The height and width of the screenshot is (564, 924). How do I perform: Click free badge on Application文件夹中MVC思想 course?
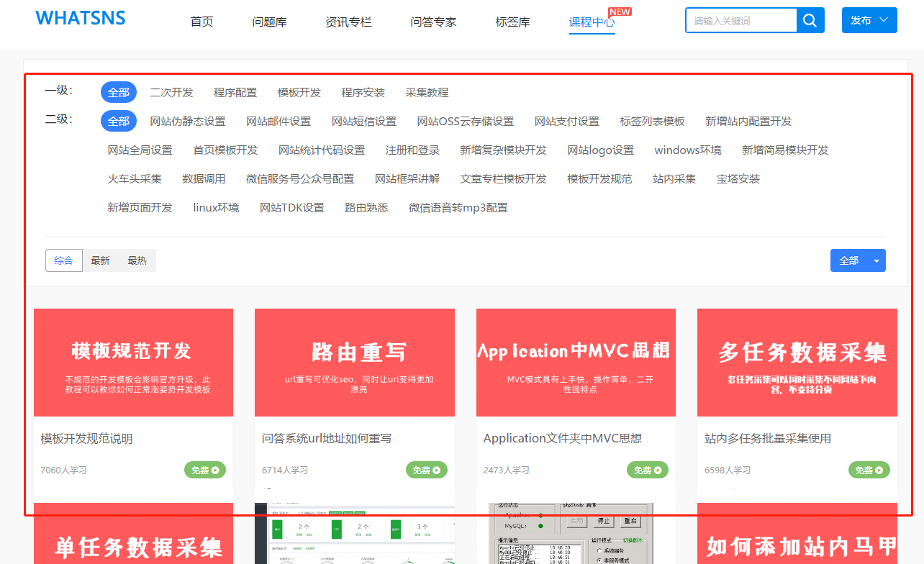tap(648, 470)
